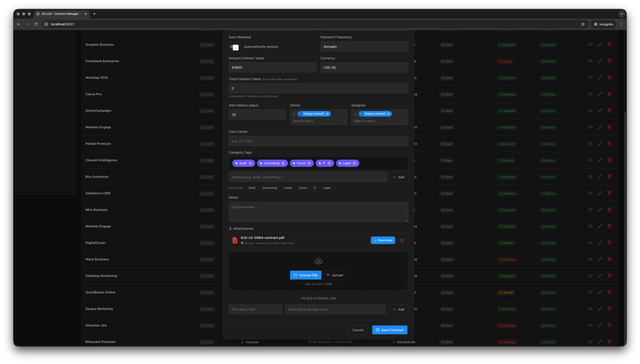The image size is (640, 364).
Task: Remove Tobias Lieshoff chip from the Owner field
Action: coord(327,114)
